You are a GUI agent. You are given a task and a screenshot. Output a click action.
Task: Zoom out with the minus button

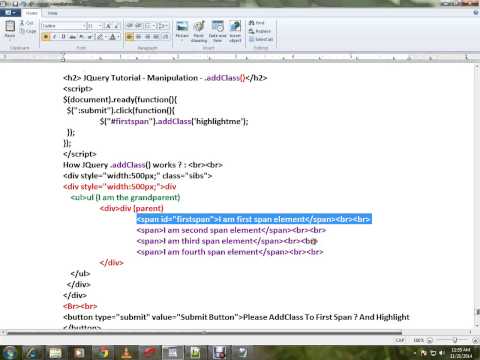430,340
